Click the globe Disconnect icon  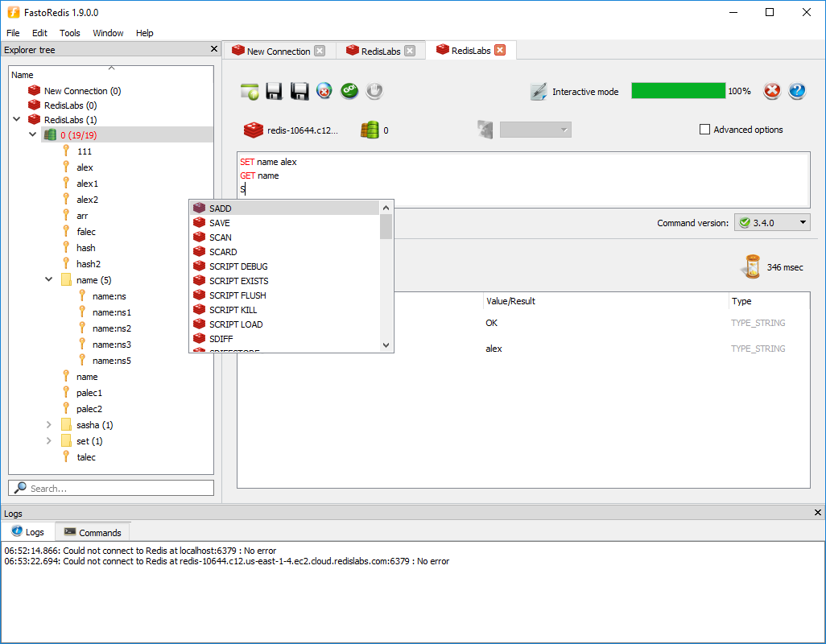pyautogui.click(x=324, y=91)
